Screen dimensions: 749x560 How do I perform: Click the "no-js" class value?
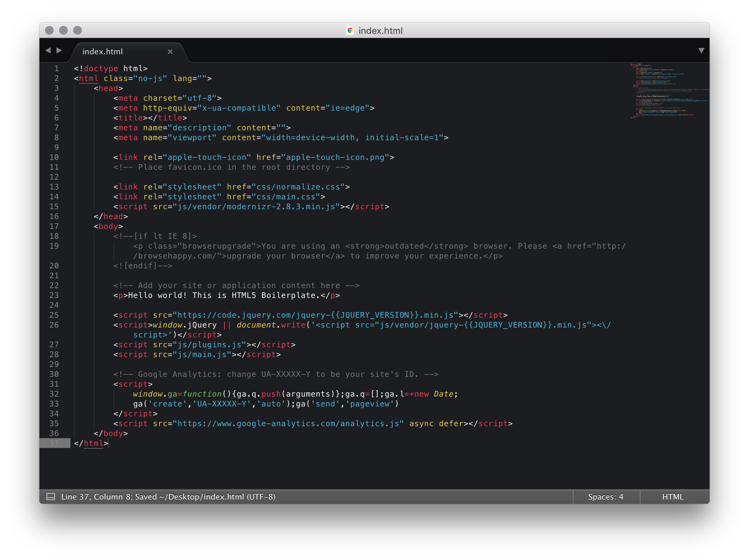coord(150,78)
